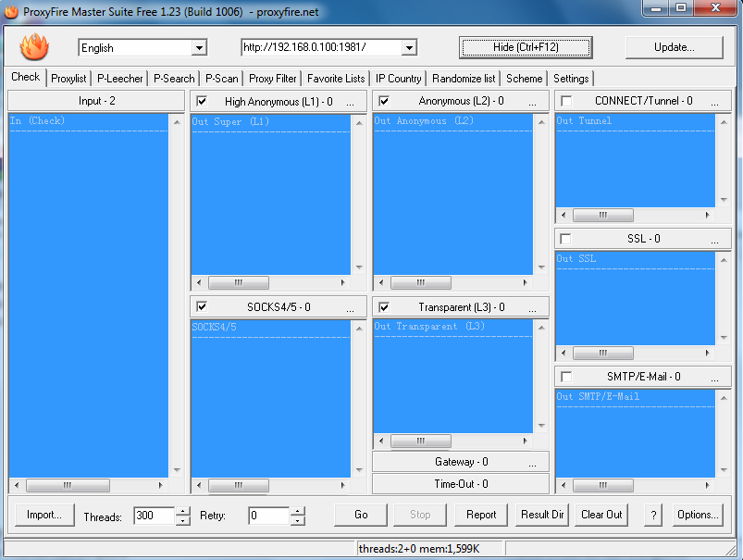The image size is (743, 560).
Task: Click the Import... button
Action: pos(44,515)
